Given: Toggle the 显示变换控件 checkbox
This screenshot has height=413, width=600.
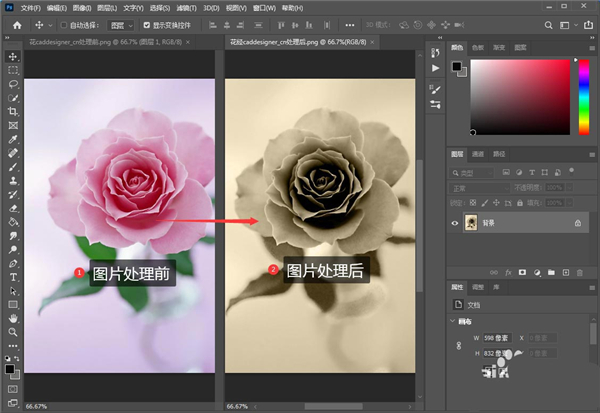Looking at the screenshot, I should coord(147,24).
